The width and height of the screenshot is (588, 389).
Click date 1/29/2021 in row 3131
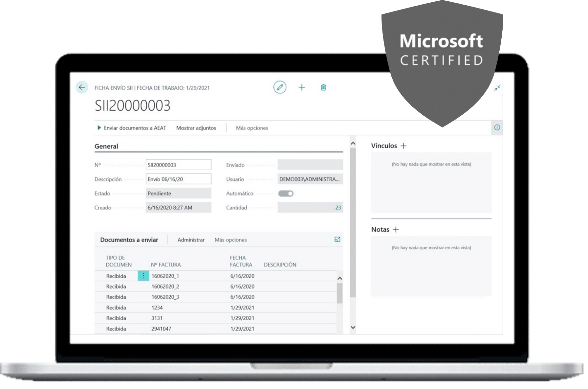[242, 318]
